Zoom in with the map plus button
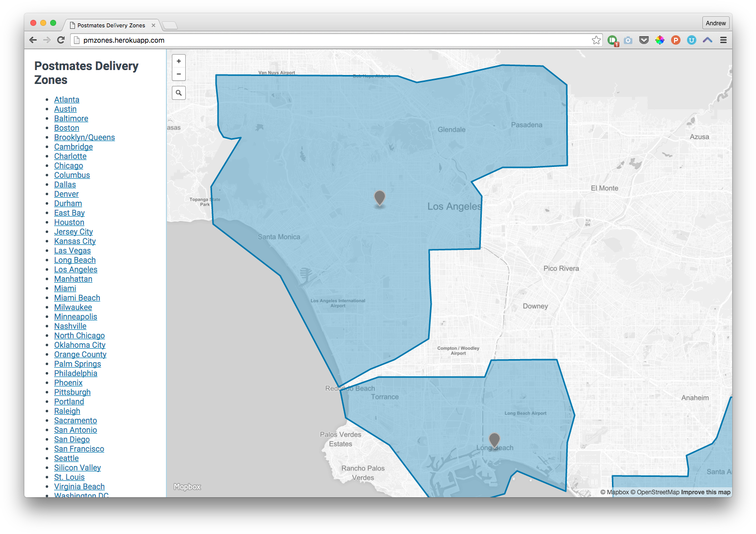Image resolution: width=756 pixels, height=534 pixels. [179, 61]
